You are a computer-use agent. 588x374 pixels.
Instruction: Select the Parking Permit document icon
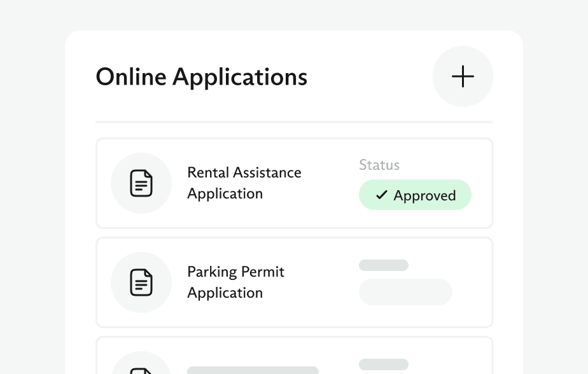[141, 282]
